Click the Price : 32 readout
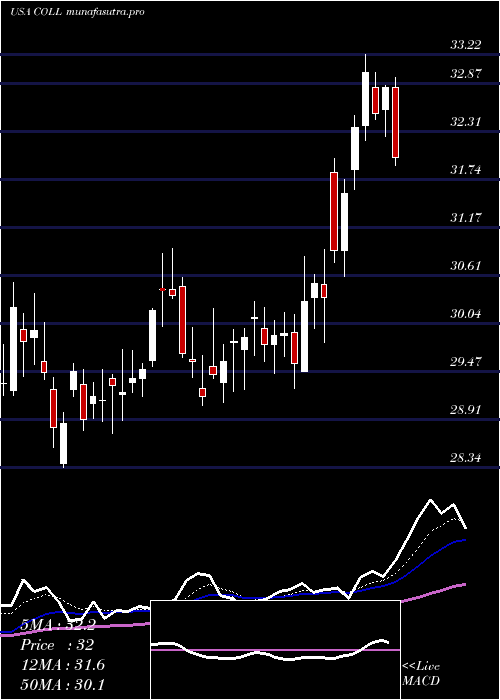The image size is (500, 700). pos(57,645)
